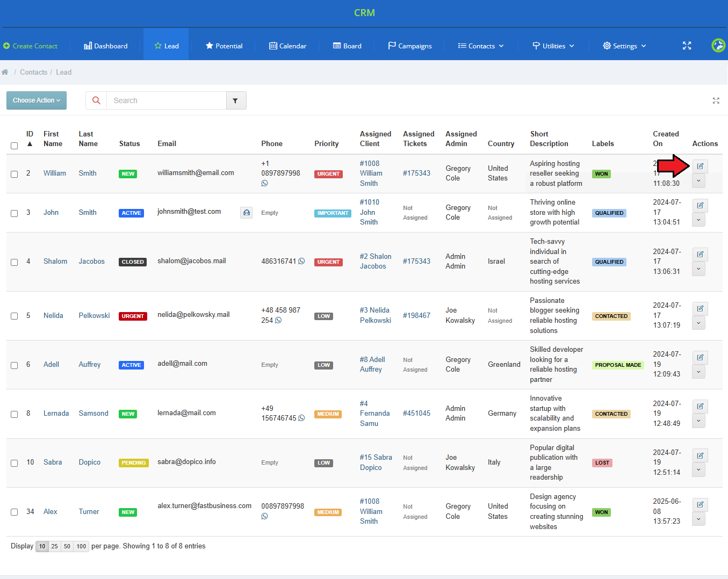Check the box for William Smith row
Viewport: 728px width, 579px height.
(x=15, y=174)
